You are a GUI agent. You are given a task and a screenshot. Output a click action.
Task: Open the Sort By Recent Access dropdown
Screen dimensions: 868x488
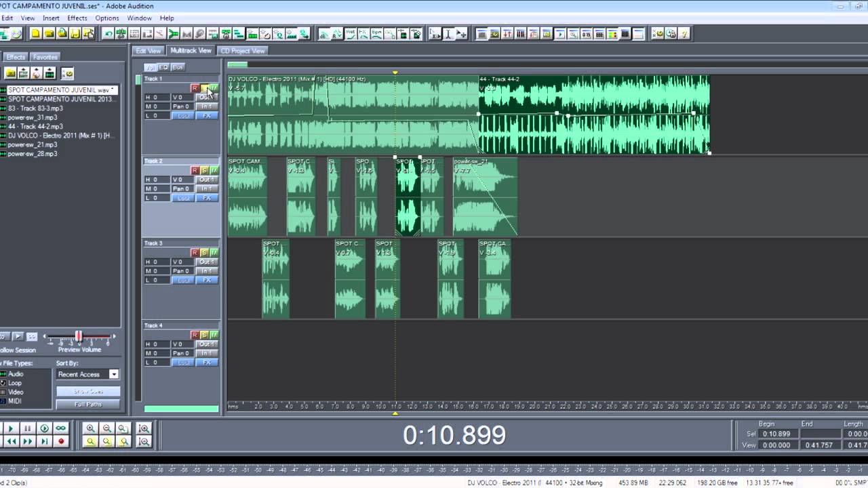click(114, 374)
